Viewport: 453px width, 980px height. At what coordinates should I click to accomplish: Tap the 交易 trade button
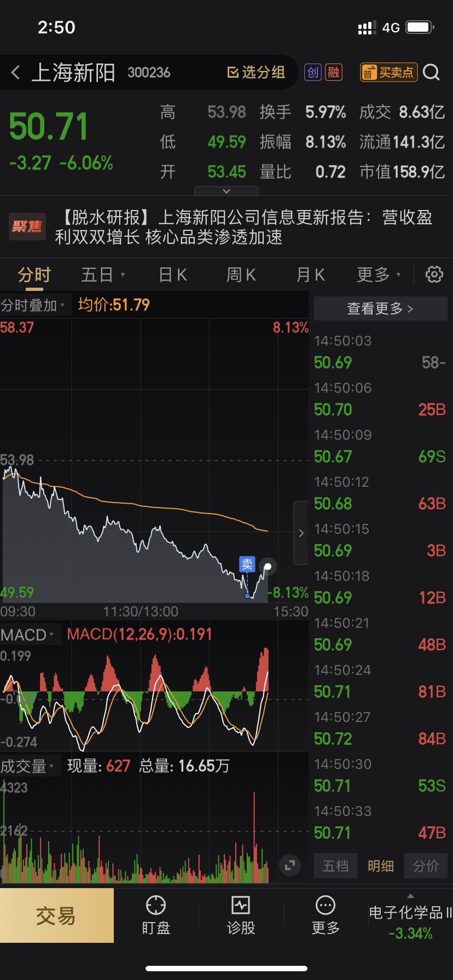(57, 915)
